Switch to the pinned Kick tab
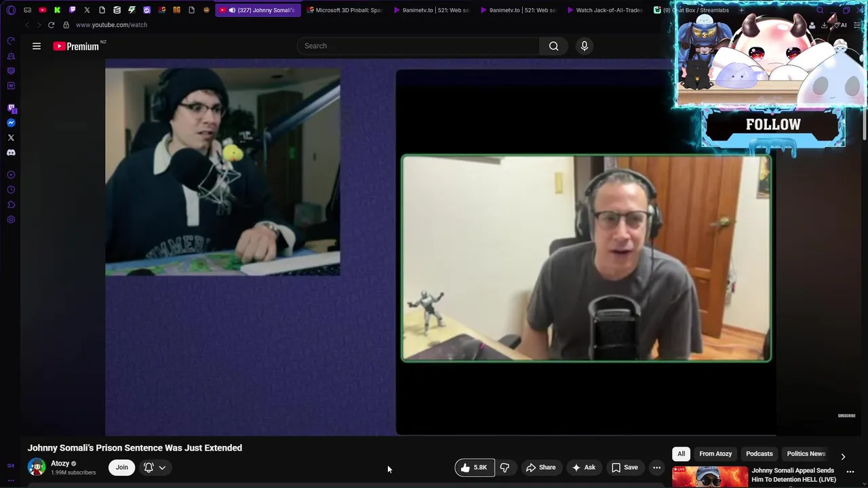This screenshot has height=488, width=868. (57, 10)
